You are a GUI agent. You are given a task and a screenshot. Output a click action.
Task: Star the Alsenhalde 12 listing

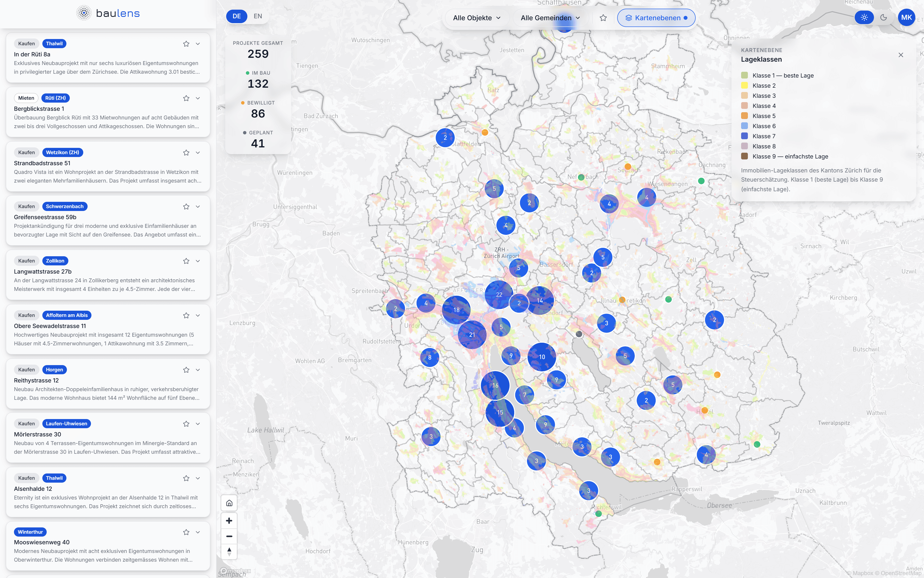[186, 478]
